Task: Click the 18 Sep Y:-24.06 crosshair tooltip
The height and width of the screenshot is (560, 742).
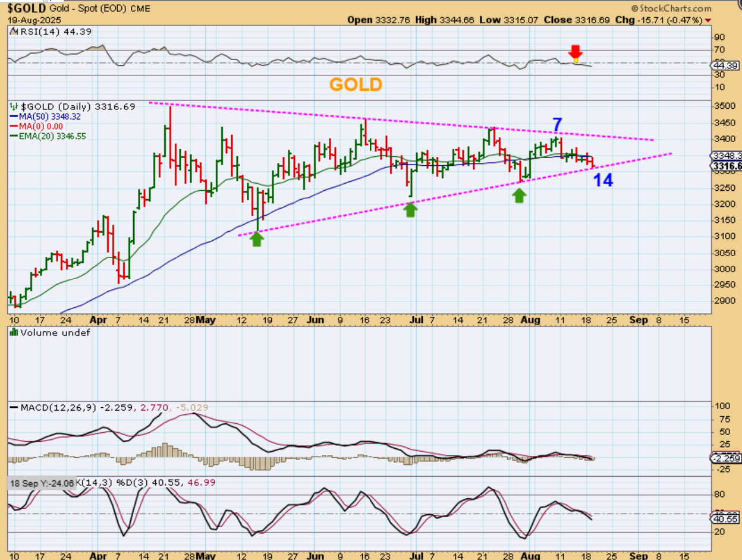Action: click(42, 483)
